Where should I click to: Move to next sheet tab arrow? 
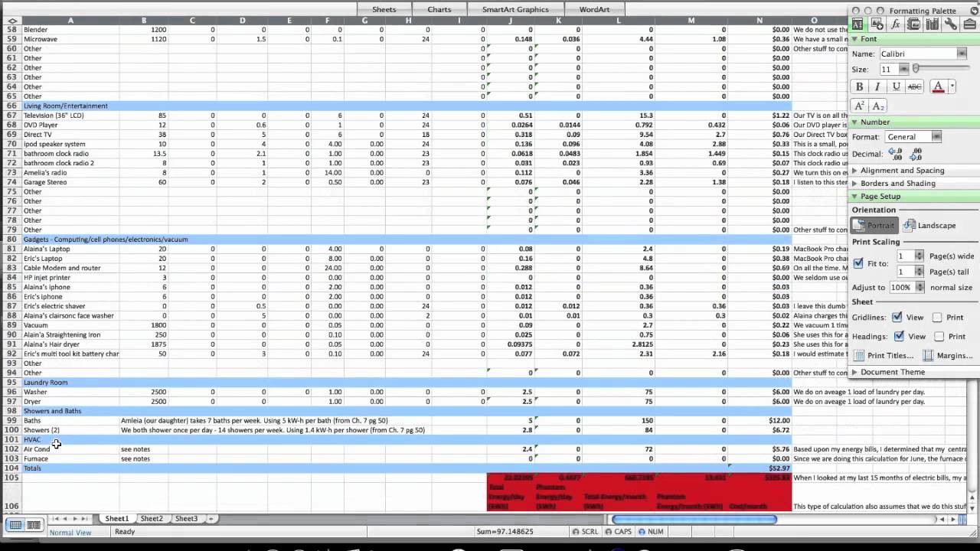[x=75, y=519]
